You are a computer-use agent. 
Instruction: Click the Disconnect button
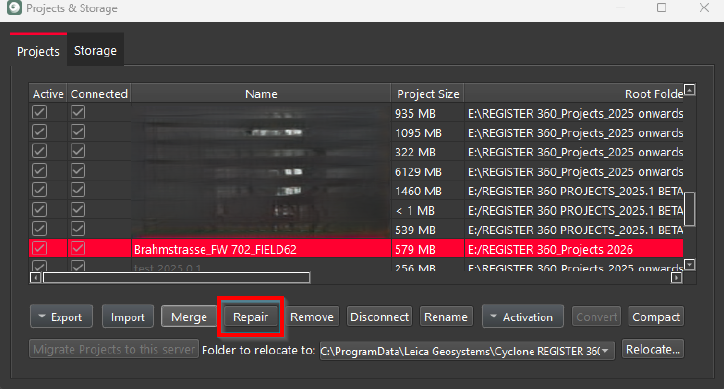(x=380, y=317)
